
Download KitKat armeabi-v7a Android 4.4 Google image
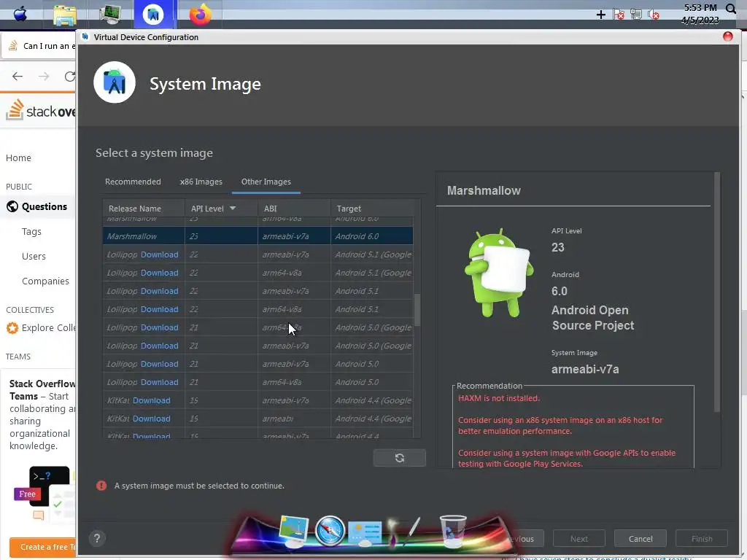click(152, 400)
